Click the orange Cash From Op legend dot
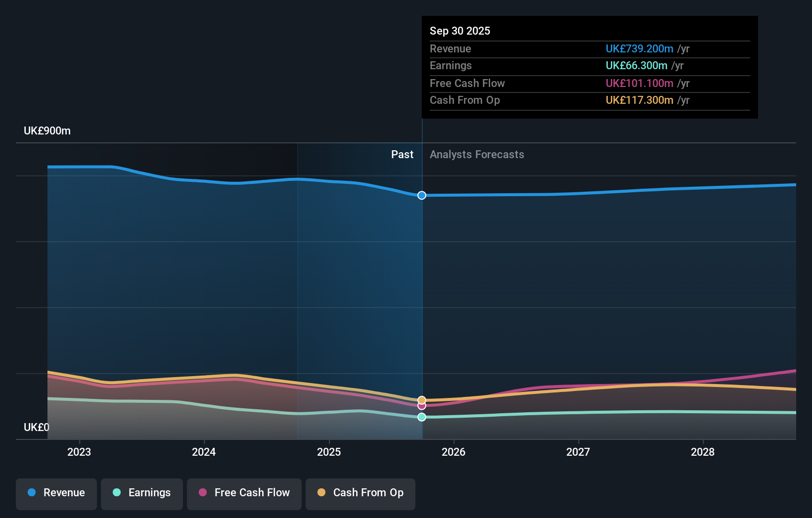 click(321, 493)
